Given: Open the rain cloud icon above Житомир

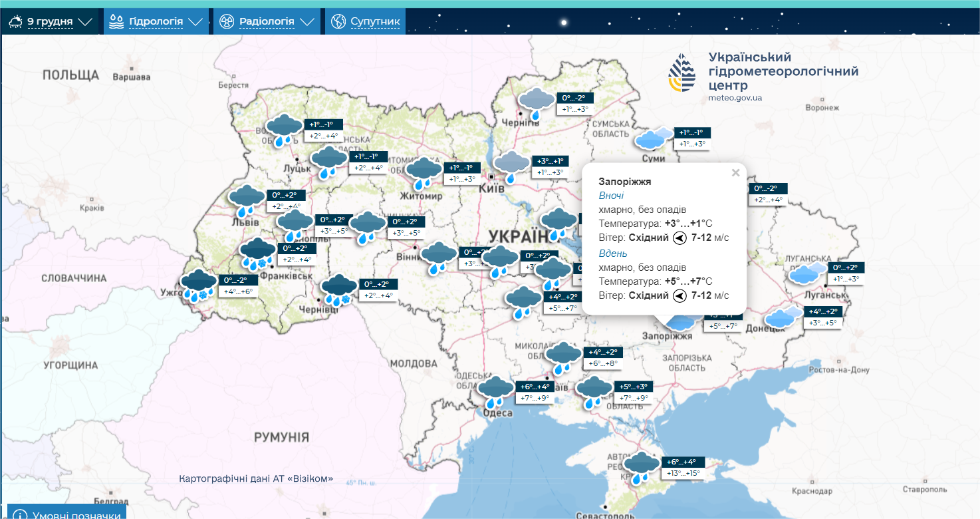Looking at the screenshot, I should tap(424, 173).
